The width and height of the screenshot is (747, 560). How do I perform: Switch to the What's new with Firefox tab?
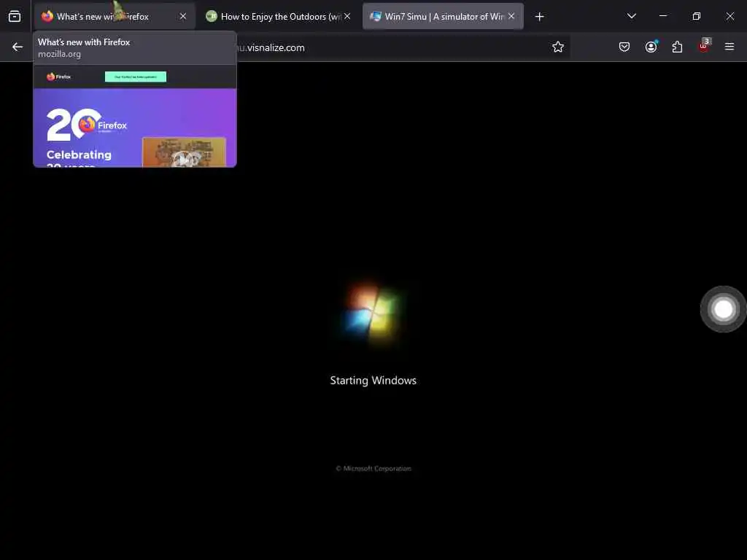115,17
